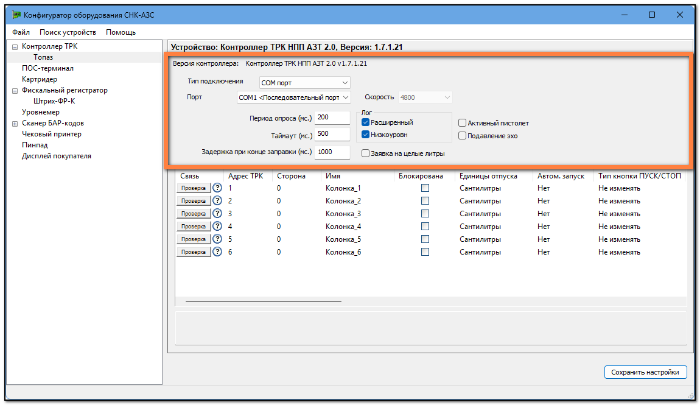This screenshot has width=700, height=405.
Task: Enable the Подавление эхо checkbox
Action: coord(462,135)
